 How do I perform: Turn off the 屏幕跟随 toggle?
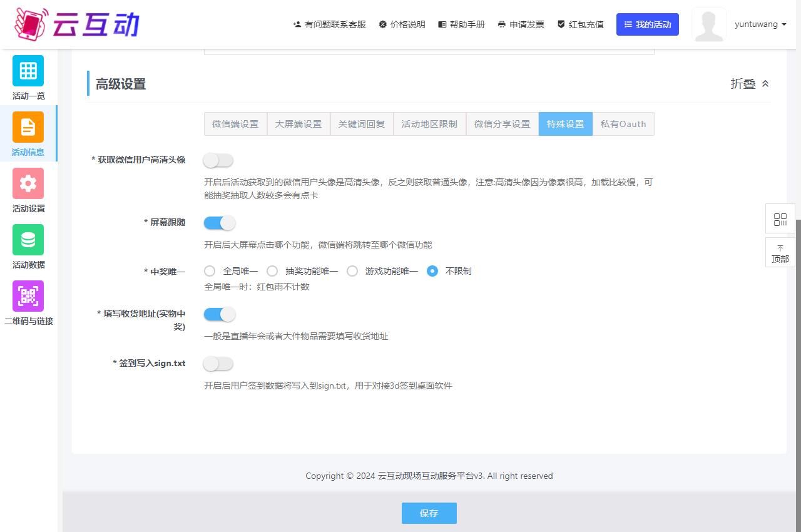click(219, 223)
